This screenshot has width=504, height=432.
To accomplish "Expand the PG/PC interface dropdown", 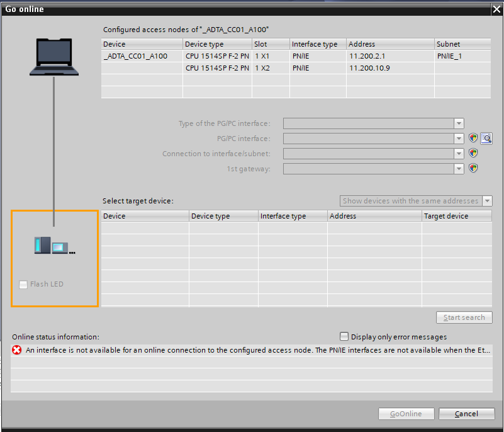I will [x=459, y=139].
